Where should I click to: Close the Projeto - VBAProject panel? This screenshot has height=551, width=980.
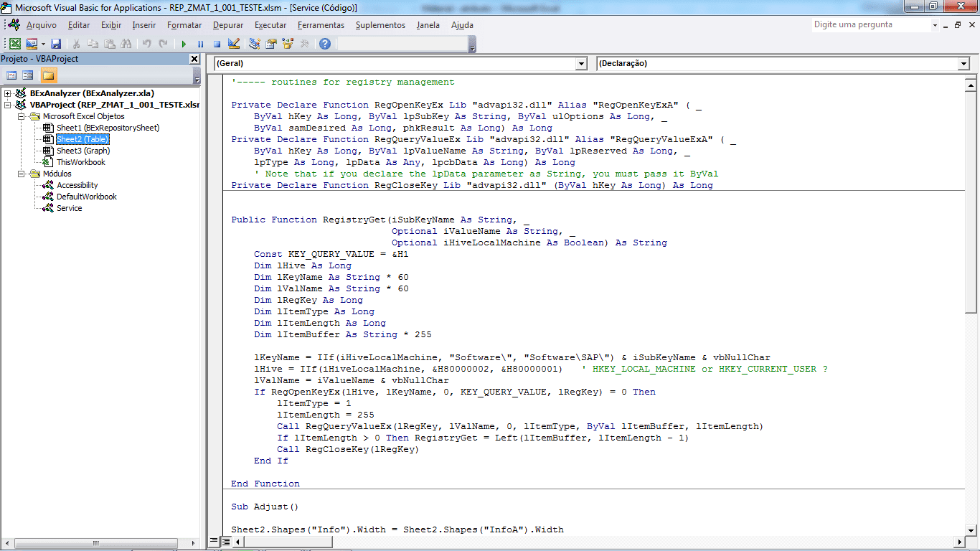tap(194, 59)
